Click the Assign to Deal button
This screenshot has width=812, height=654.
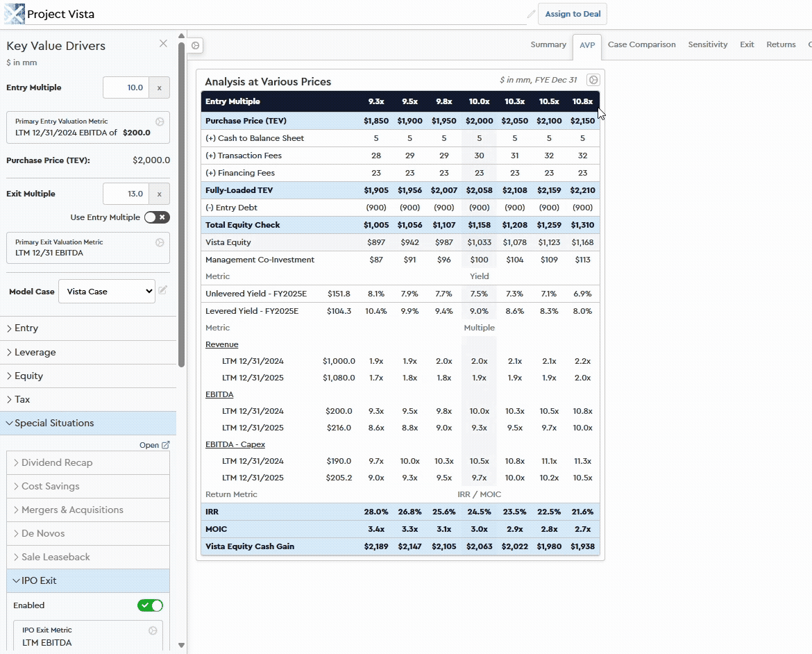[x=573, y=14]
